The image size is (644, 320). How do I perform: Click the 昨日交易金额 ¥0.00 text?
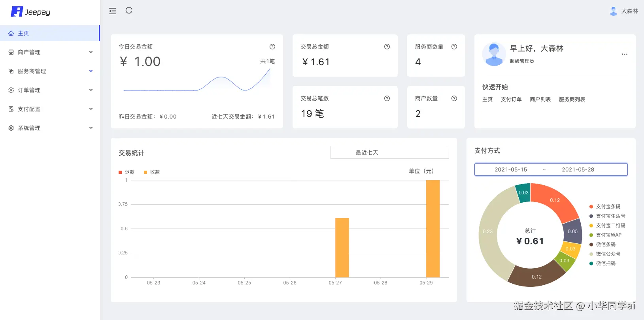tap(147, 117)
